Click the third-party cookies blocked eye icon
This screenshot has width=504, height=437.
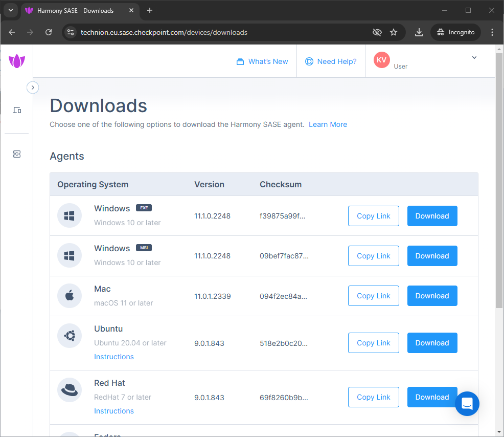tap(377, 32)
